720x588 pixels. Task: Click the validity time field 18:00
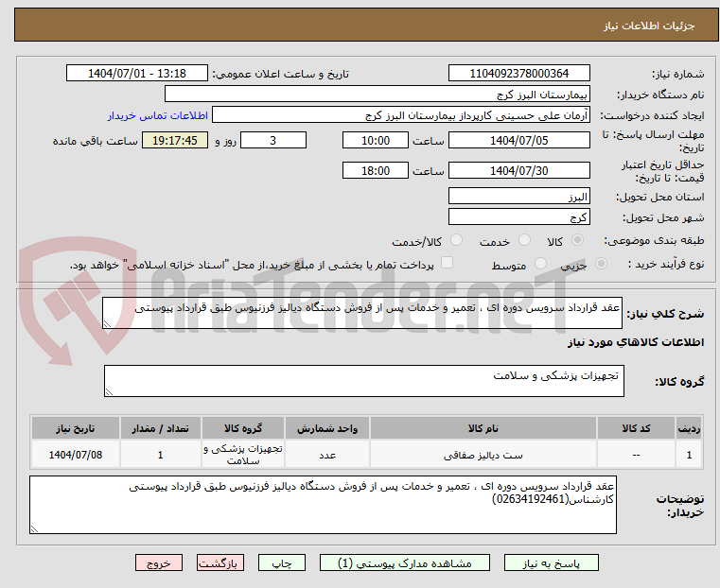tap(376, 170)
